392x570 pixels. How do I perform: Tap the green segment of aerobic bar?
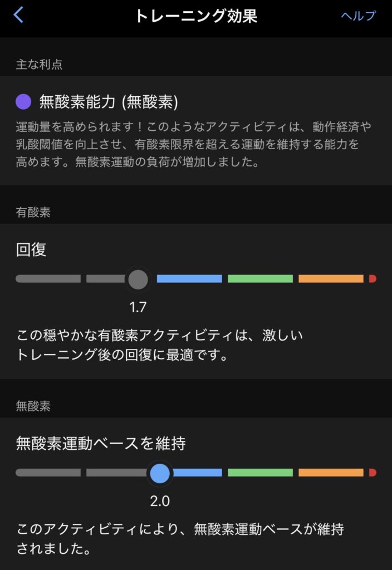coord(260,279)
